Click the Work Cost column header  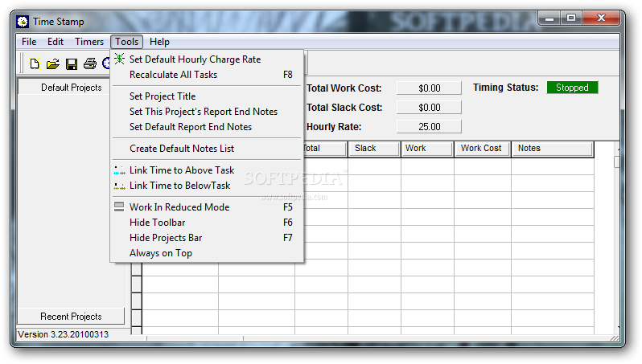pos(482,149)
